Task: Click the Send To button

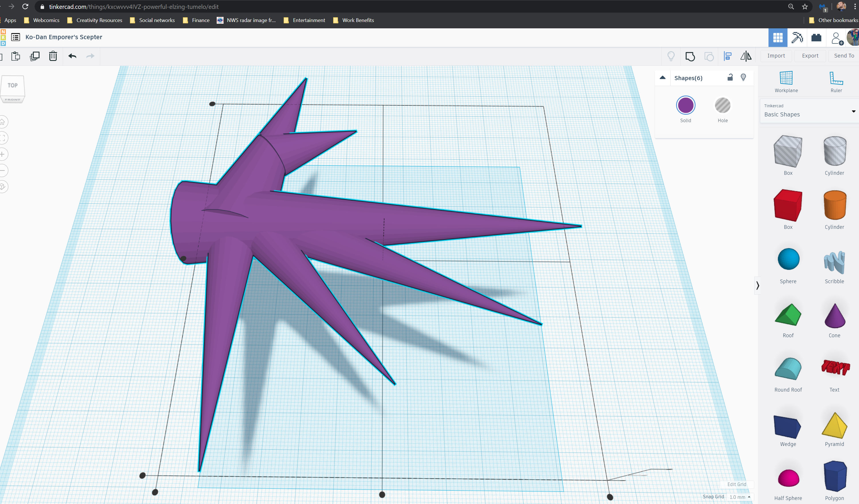Action: 844,56
